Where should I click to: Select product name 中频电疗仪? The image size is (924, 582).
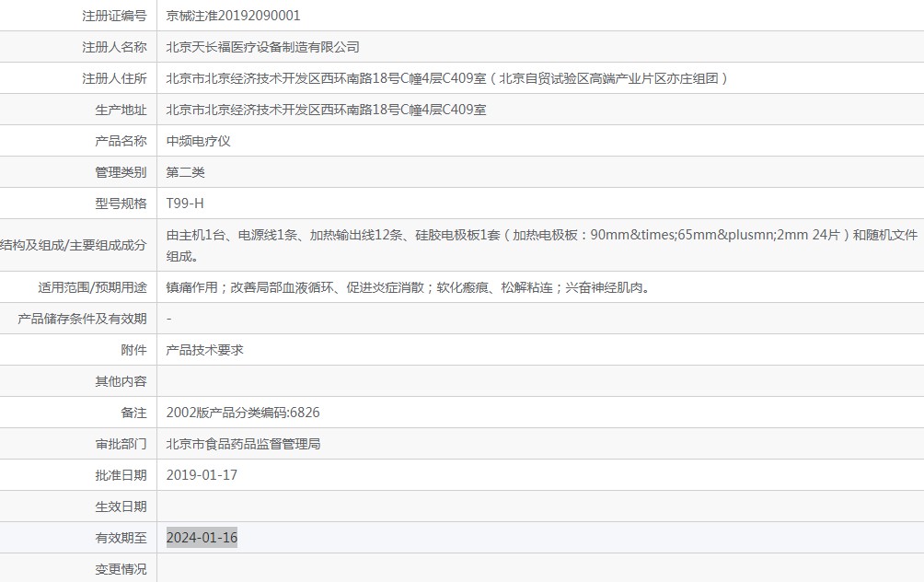(198, 141)
